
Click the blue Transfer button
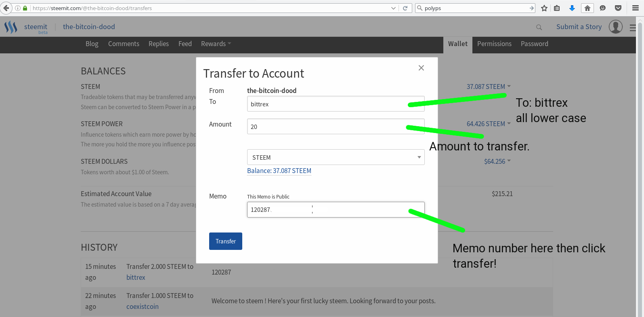(x=226, y=241)
